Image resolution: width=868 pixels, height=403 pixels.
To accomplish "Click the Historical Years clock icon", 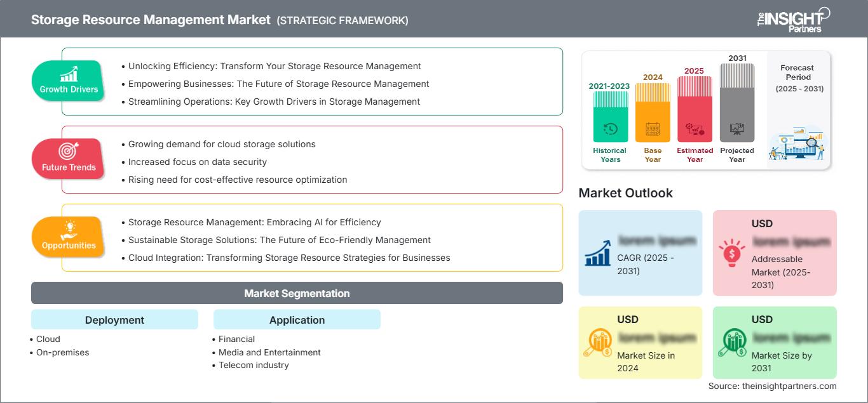I will point(610,129).
